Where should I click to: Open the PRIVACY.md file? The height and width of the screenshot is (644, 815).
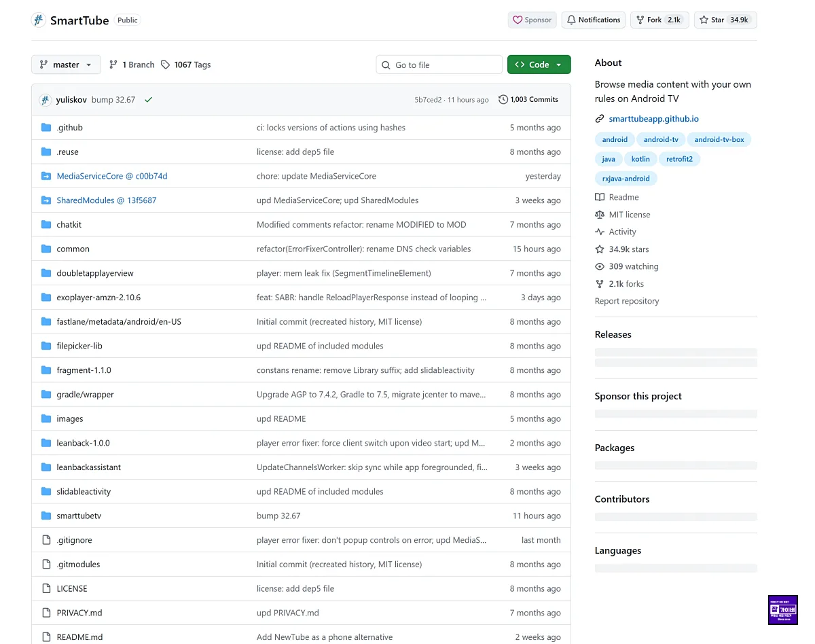click(79, 613)
